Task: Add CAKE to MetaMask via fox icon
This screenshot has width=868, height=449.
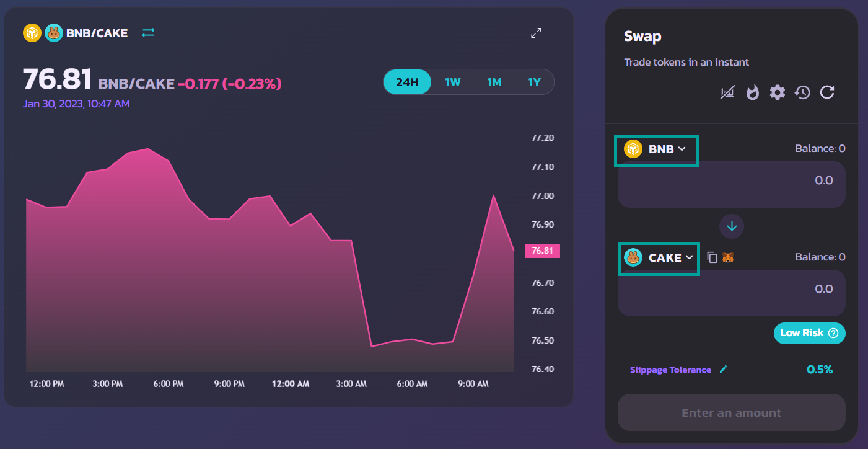Action: click(728, 257)
